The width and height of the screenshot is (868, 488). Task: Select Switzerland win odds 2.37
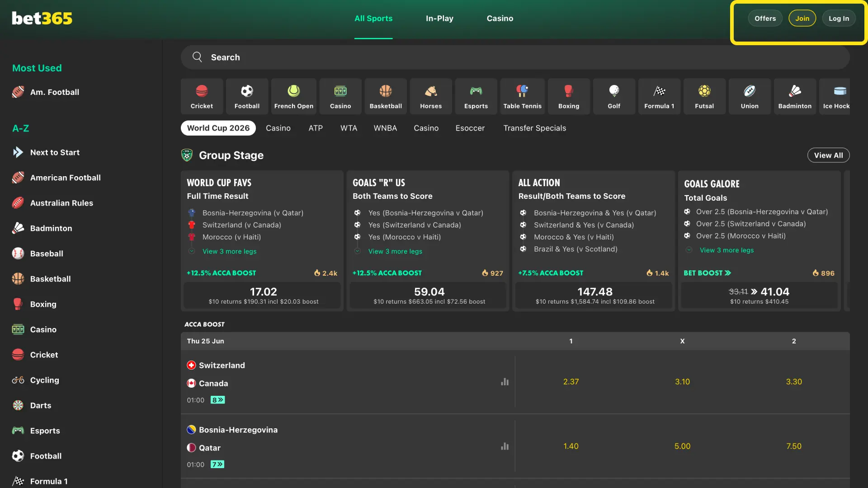[x=571, y=382]
